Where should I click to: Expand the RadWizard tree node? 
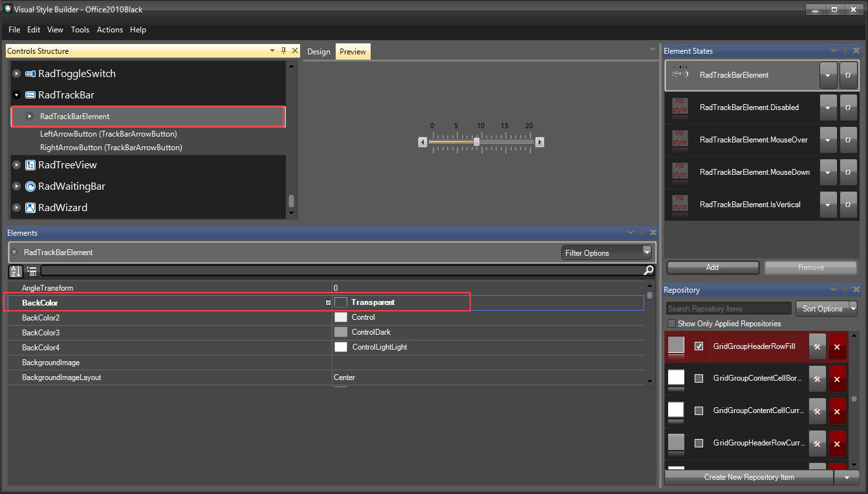[x=17, y=208]
